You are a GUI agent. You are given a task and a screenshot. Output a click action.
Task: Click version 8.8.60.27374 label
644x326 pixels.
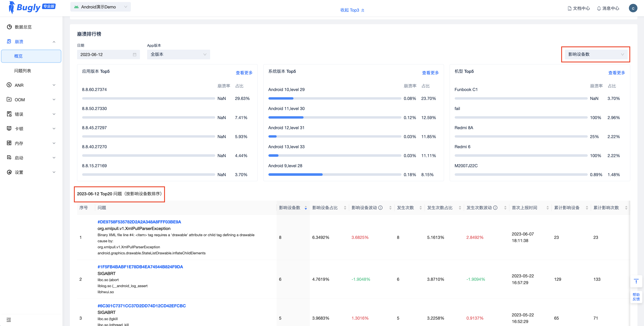tap(94, 89)
